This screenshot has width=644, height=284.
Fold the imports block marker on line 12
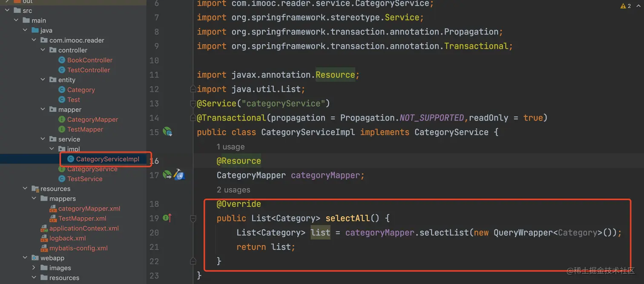[193, 89]
